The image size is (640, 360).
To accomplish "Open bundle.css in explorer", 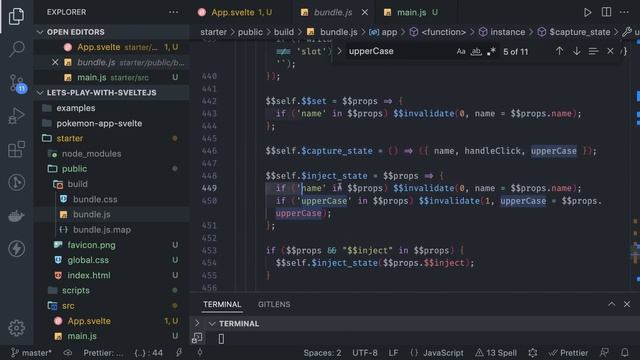I will click(x=95, y=199).
